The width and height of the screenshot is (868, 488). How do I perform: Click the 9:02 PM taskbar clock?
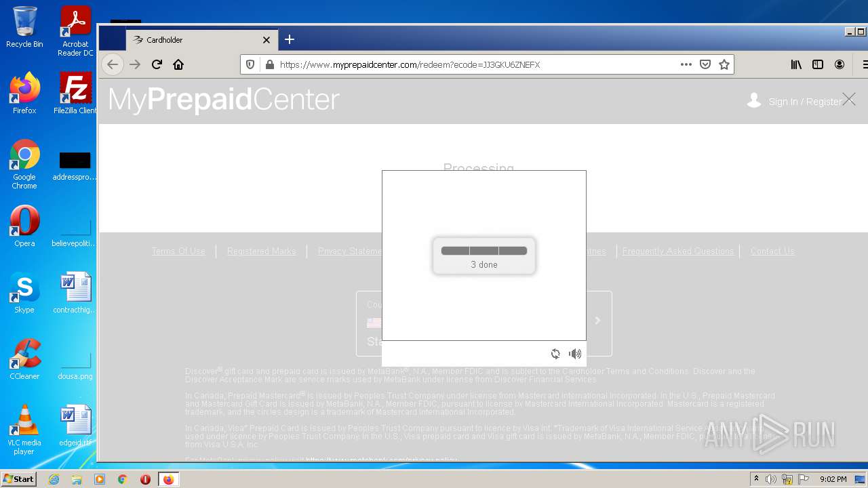(833, 479)
